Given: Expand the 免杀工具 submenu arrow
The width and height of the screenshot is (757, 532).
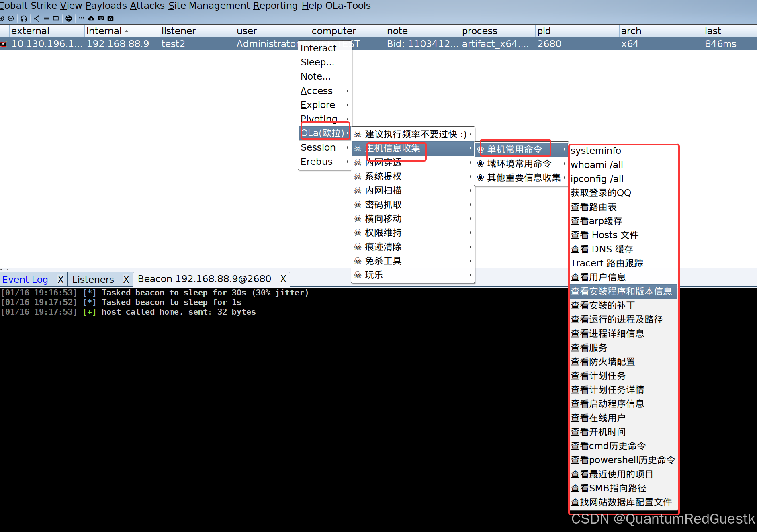Looking at the screenshot, I should coord(470,261).
